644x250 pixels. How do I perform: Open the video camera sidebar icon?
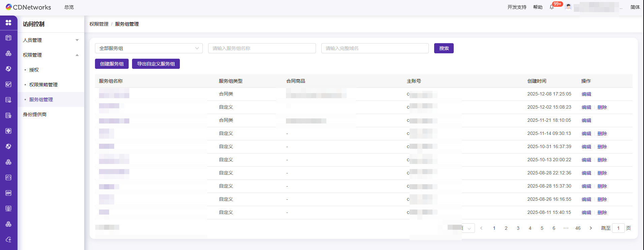pos(8,193)
